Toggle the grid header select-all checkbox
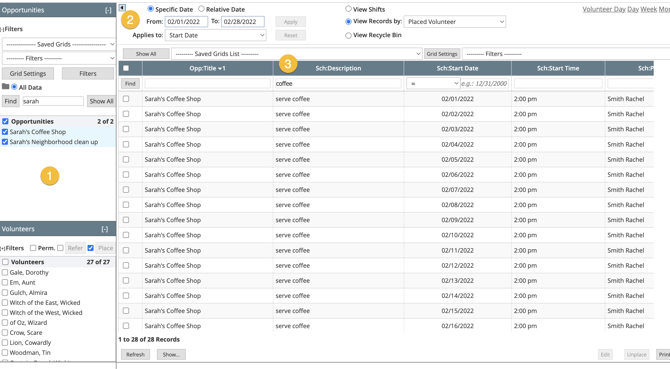The image size is (670, 369). click(x=126, y=68)
